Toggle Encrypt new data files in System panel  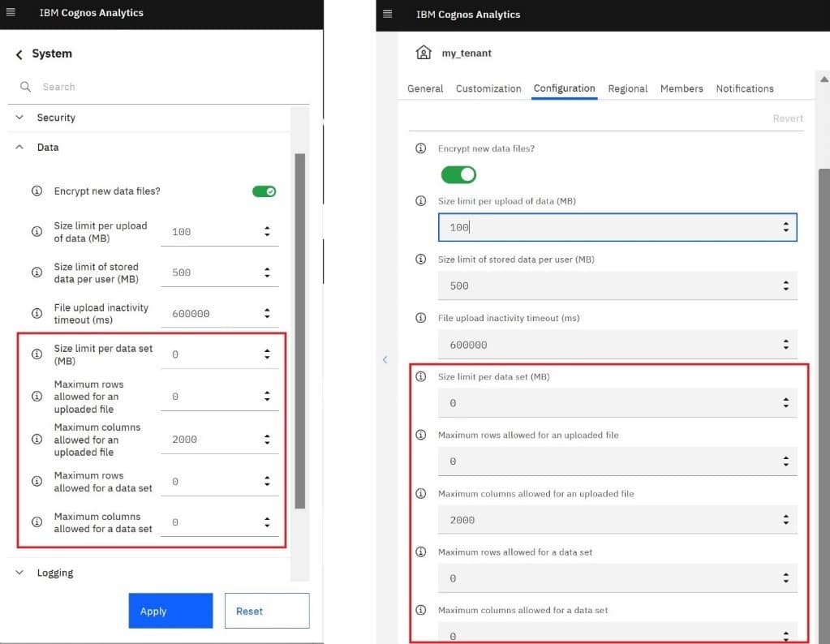pyautogui.click(x=264, y=191)
